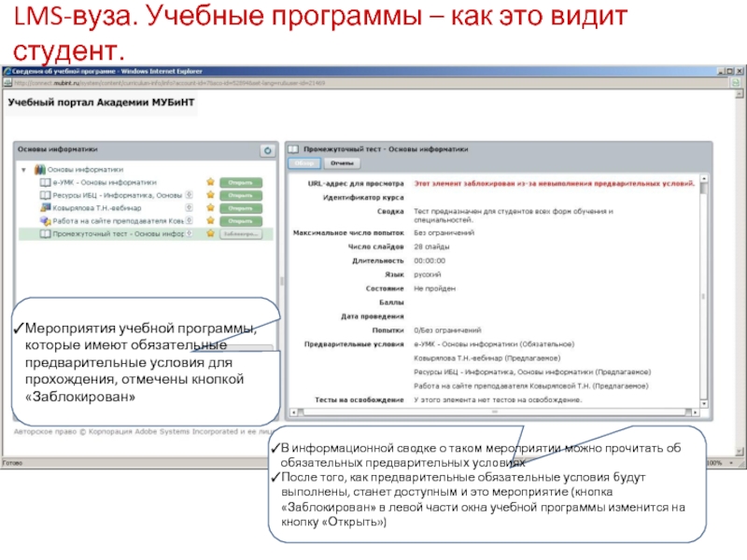Viewport: 747px width, 560px height.
Task: Click small info icon on Работа на сайте row
Action: tap(190, 220)
